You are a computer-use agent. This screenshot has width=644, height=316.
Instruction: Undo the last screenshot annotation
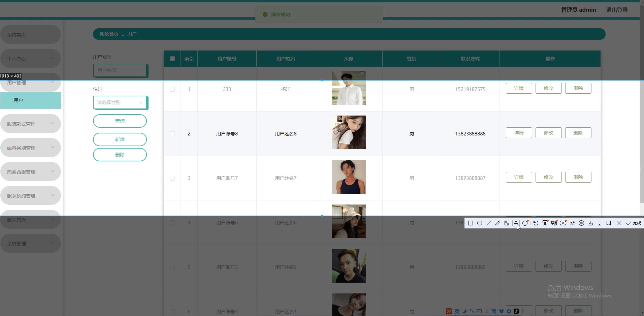[x=536, y=223]
